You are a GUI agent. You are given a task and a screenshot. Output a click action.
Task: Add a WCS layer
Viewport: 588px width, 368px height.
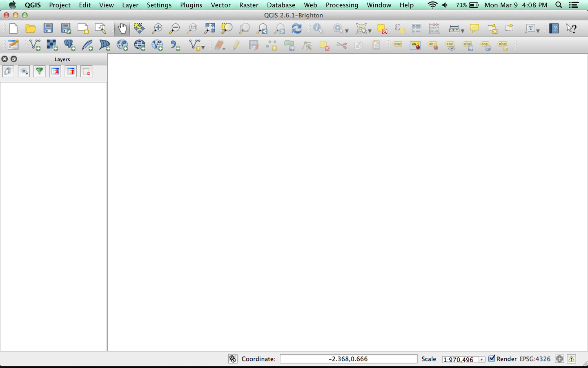(x=140, y=45)
